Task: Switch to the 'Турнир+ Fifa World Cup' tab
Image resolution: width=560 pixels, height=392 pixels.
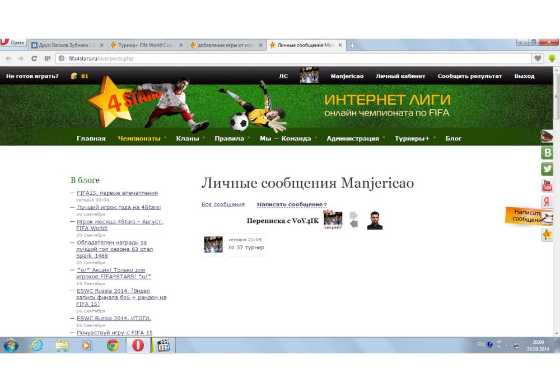Action: (147, 45)
